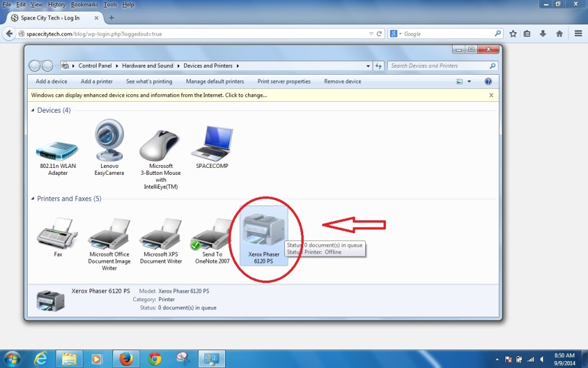
Task: Click Add a device
Action: 51,82
